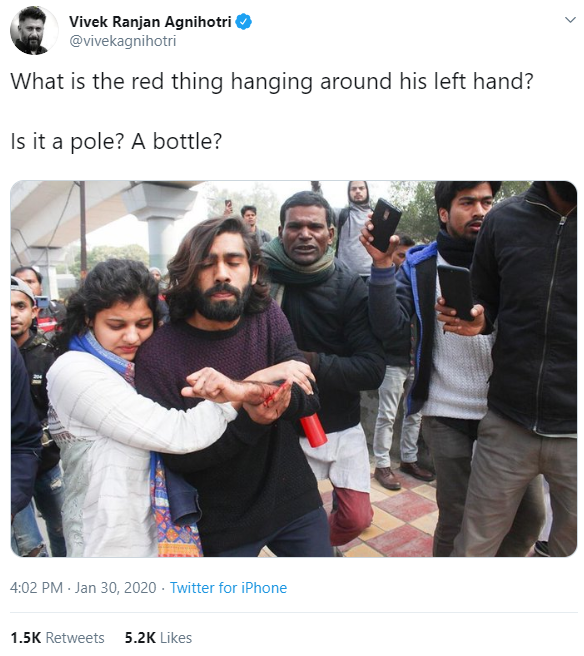The width and height of the screenshot is (584, 656).
Task: Open the Vivek Ranjan Agnihotri display name
Action: 150,22
